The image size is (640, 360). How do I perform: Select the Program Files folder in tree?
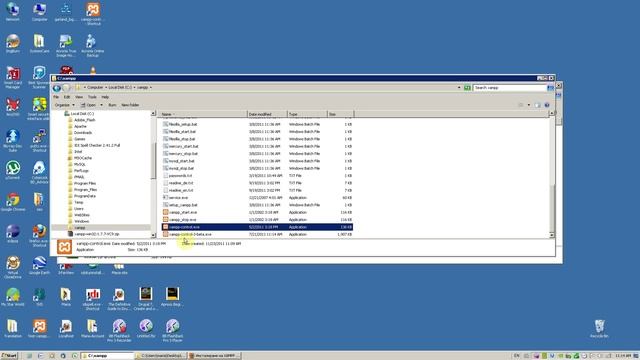click(x=85, y=183)
